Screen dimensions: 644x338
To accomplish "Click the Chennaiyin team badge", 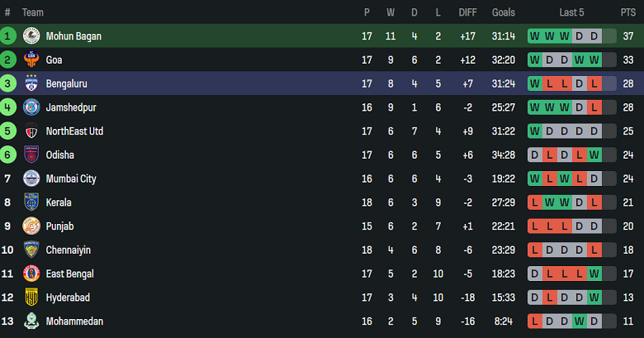I will [x=31, y=250].
